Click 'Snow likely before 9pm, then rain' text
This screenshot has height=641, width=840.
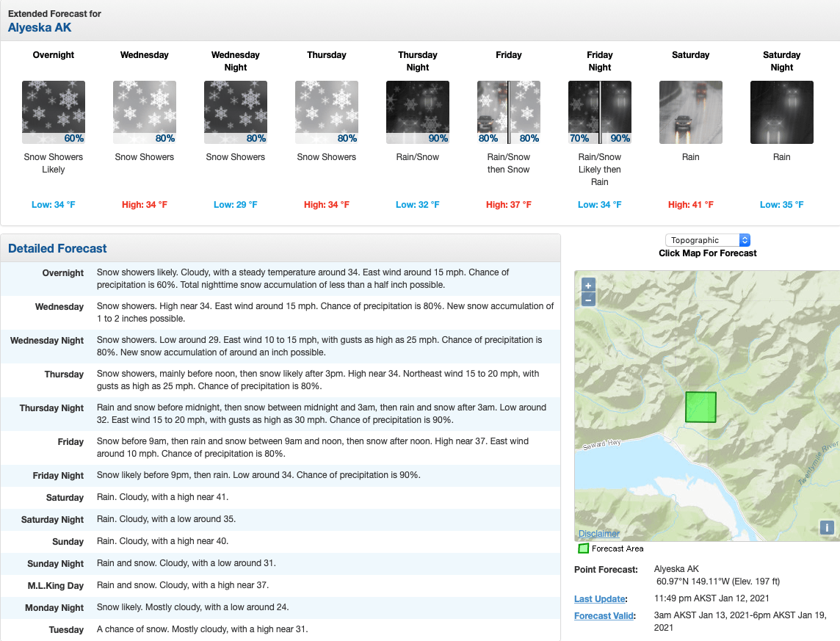(x=258, y=475)
